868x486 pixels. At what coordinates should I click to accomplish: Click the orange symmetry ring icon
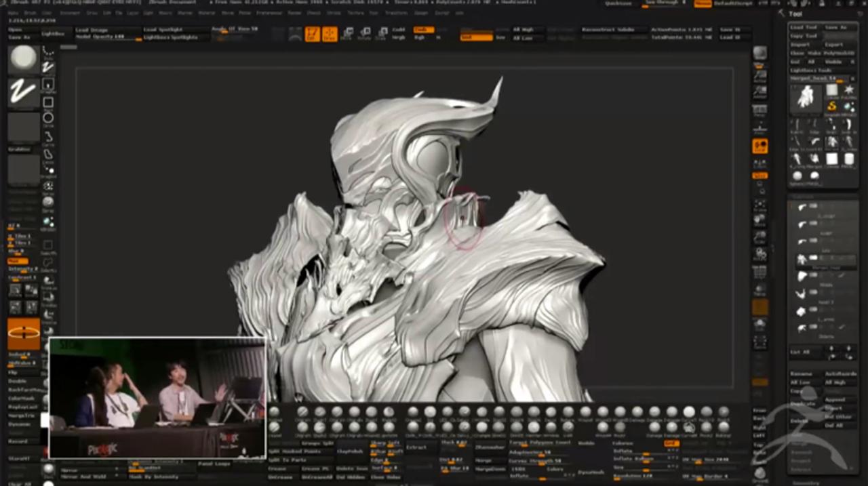tap(24, 333)
